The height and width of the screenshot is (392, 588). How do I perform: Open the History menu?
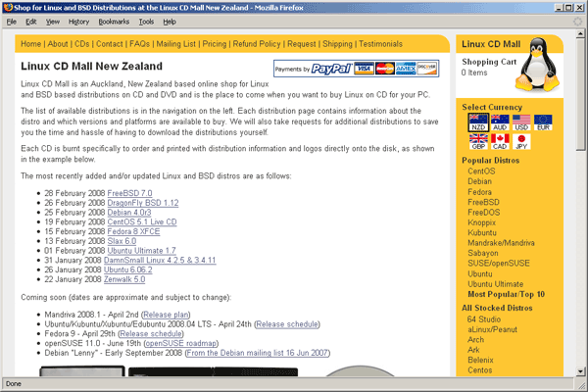(78, 22)
